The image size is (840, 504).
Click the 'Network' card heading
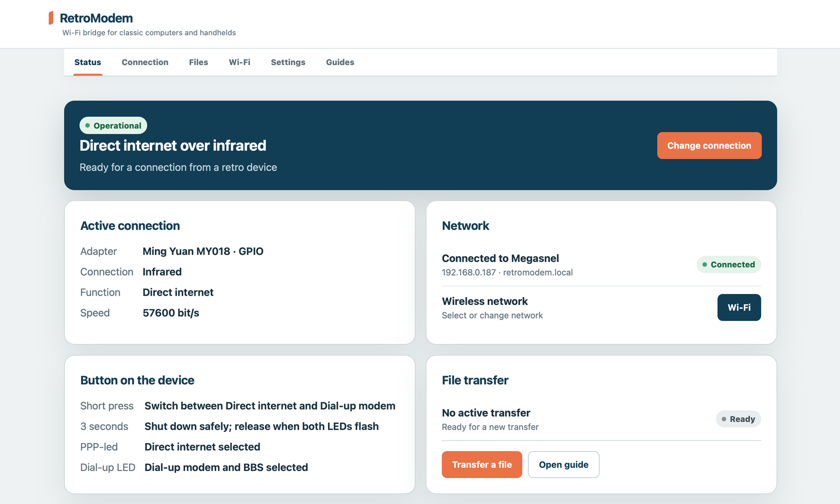coord(465,226)
